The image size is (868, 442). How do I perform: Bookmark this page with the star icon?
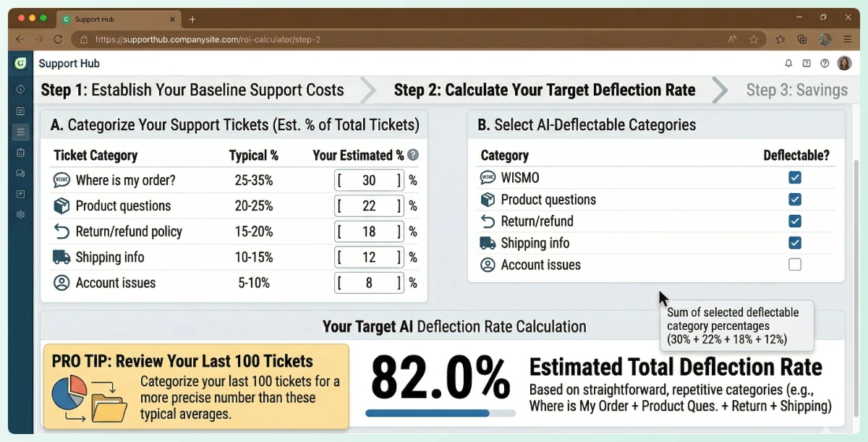(x=754, y=39)
